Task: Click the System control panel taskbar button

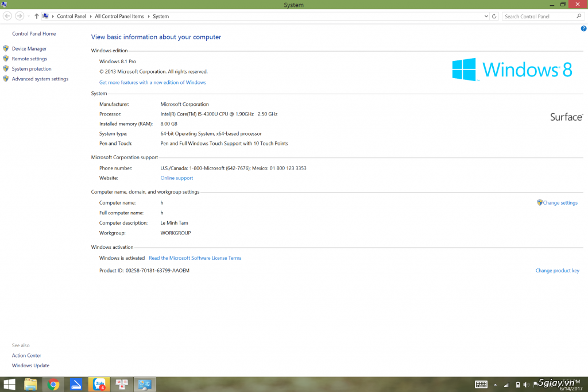Action: click(145, 385)
